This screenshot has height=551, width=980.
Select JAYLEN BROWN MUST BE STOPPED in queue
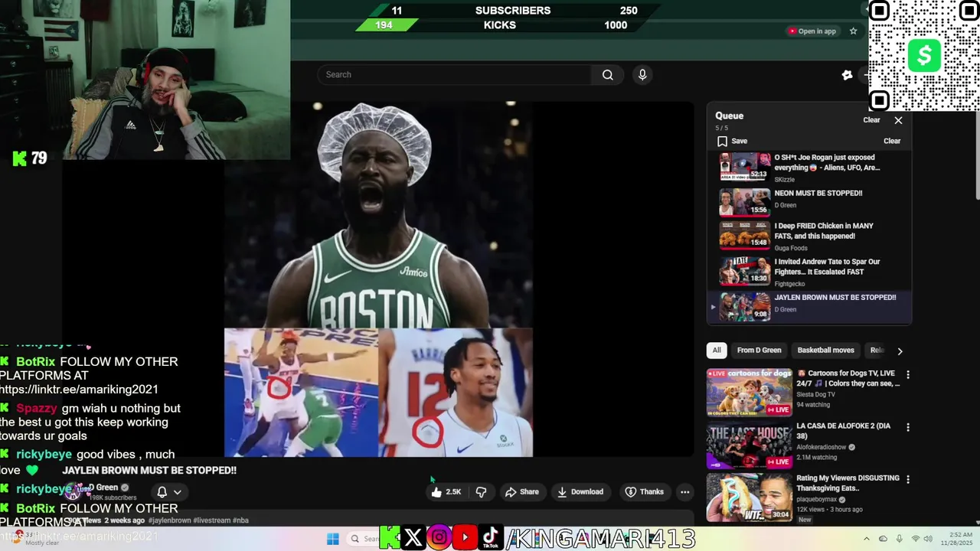808,307
